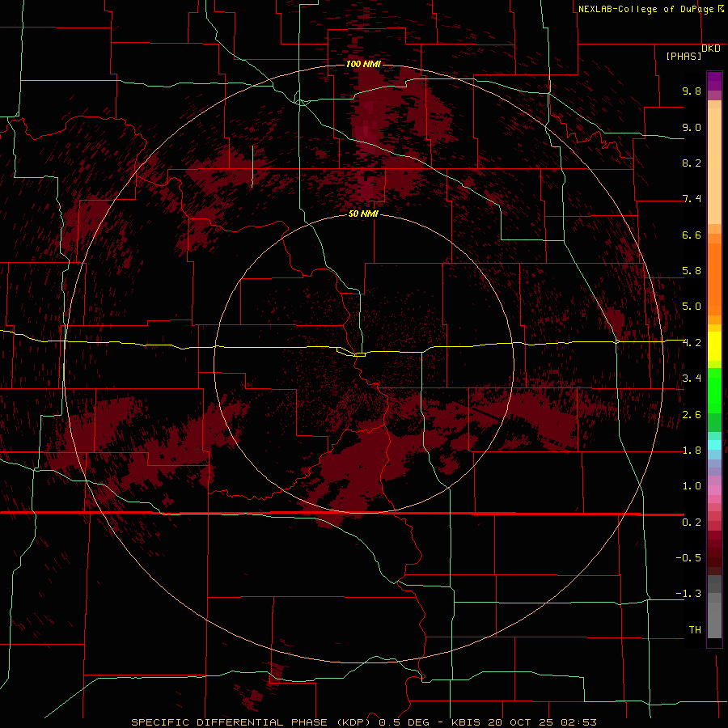Click the green segment of the color bar
Viewport: 728px width, 728px height.
(714, 390)
